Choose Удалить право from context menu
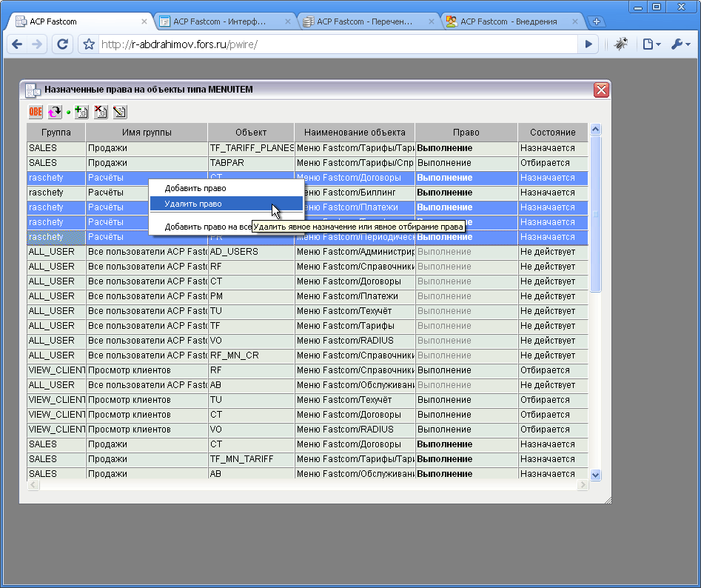Screen dimensions: 701x588 227,204
